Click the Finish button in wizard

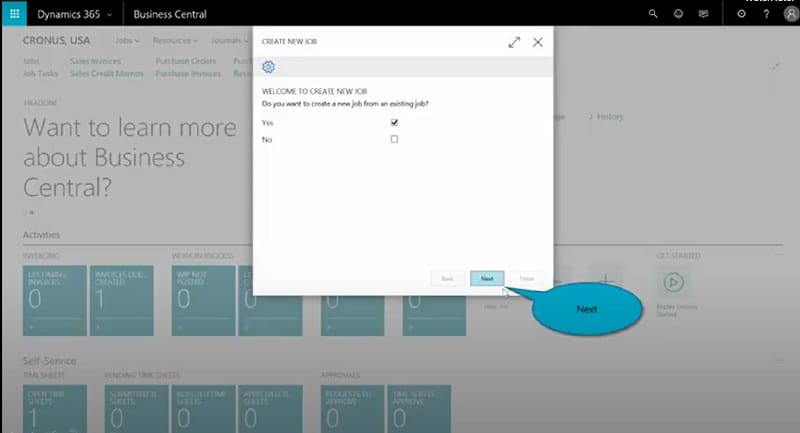coord(527,278)
